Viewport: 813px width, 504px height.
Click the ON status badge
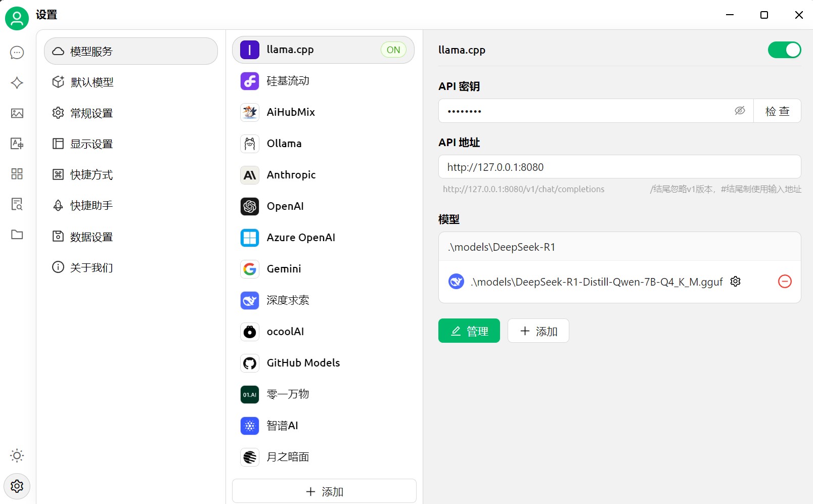tap(393, 50)
